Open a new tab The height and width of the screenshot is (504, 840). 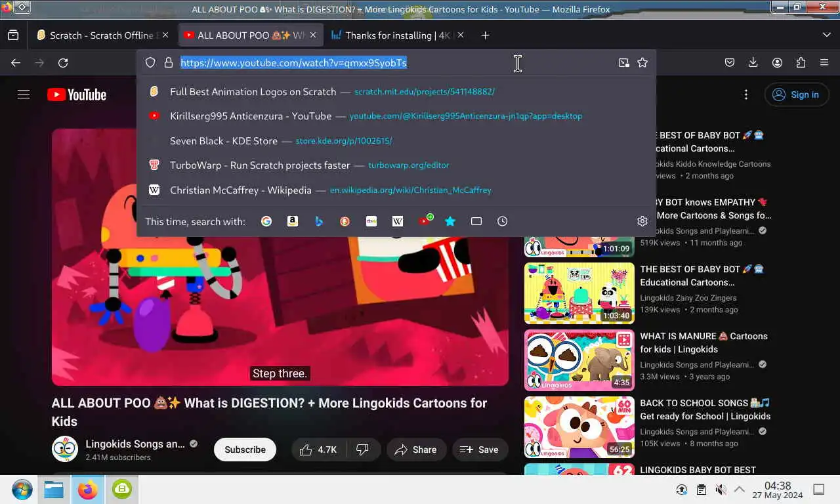(485, 35)
